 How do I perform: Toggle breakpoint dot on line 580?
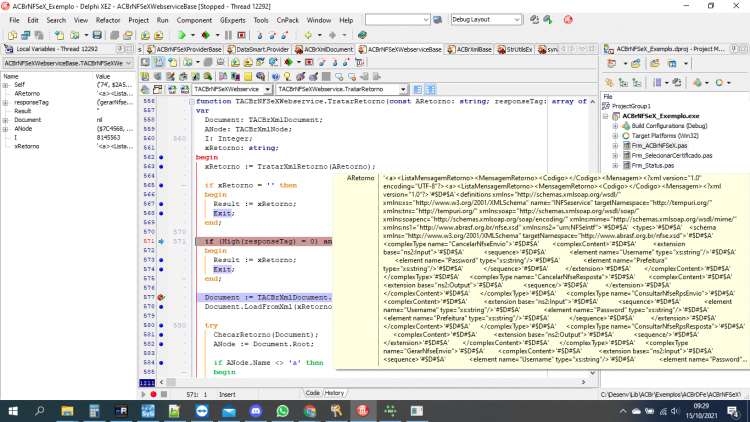tap(161, 325)
